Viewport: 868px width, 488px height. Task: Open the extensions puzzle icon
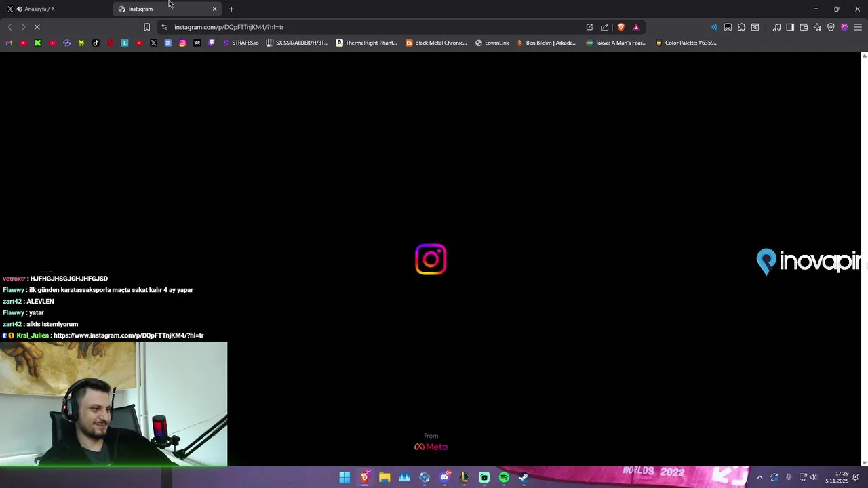[741, 27]
